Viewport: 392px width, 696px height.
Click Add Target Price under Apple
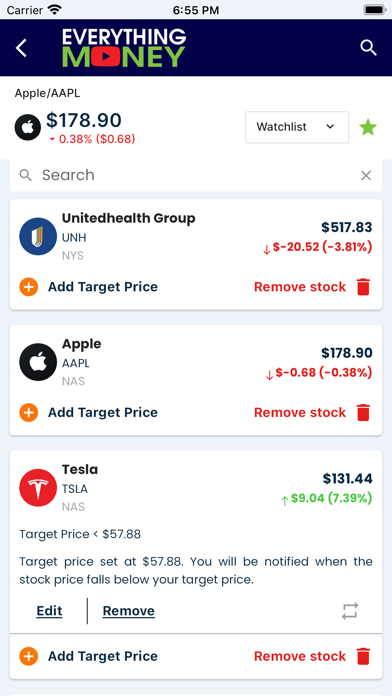tap(103, 412)
